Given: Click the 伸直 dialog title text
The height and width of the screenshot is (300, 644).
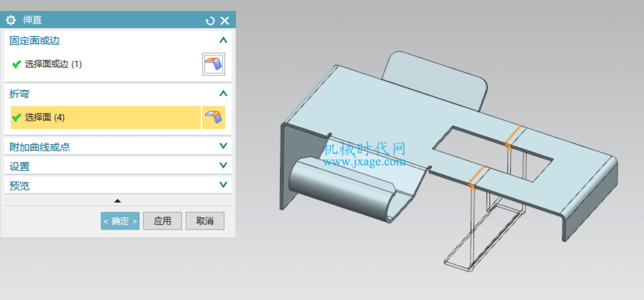Looking at the screenshot, I should pyautogui.click(x=32, y=20).
